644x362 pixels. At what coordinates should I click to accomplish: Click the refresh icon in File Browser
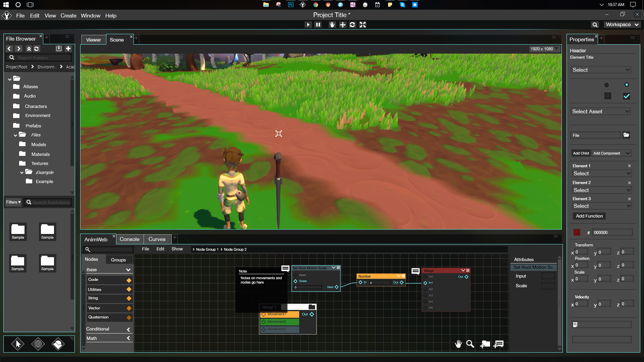tap(37, 49)
